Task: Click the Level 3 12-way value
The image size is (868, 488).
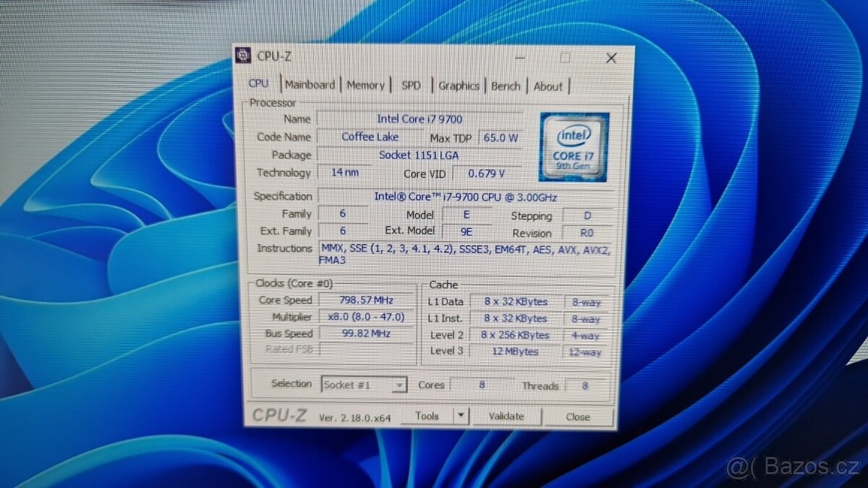Action: tap(587, 352)
